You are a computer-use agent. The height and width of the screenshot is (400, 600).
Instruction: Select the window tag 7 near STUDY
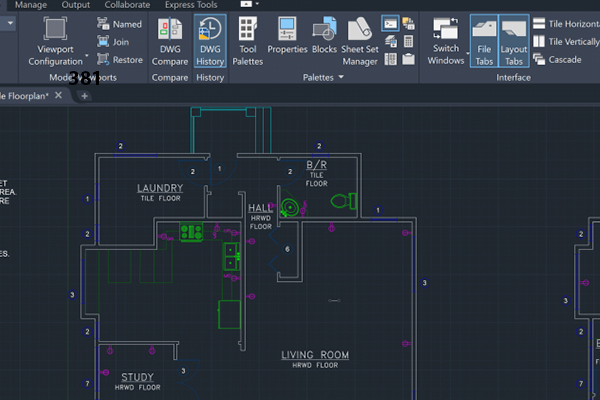click(x=87, y=384)
